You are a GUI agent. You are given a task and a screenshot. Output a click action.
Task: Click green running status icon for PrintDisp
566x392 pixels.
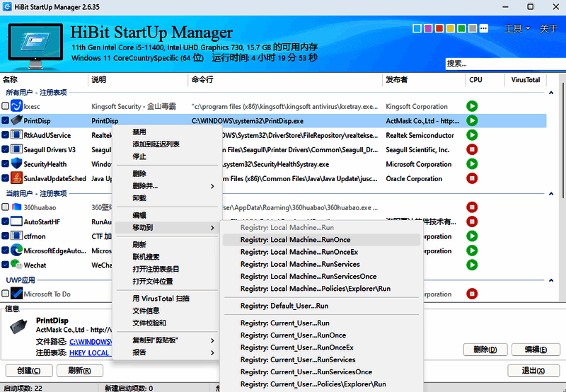472,120
